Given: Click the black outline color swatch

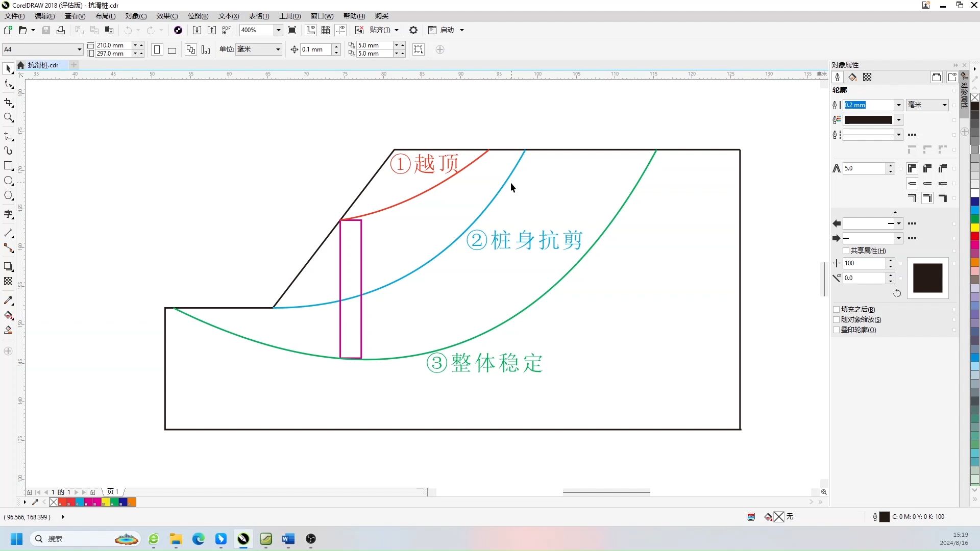Looking at the screenshot, I should pos(868,120).
